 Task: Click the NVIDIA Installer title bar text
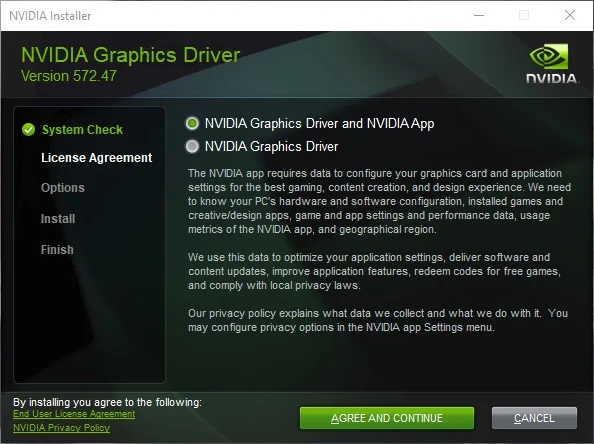[x=50, y=16]
